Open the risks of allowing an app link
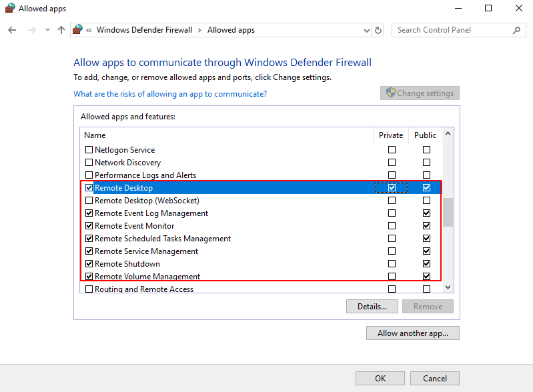 (x=170, y=94)
